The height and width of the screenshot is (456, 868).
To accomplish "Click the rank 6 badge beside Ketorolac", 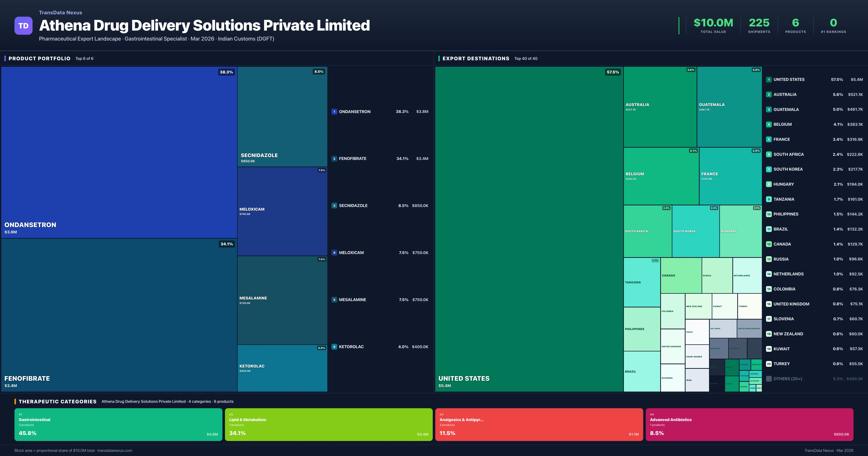I will (x=334, y=347).
